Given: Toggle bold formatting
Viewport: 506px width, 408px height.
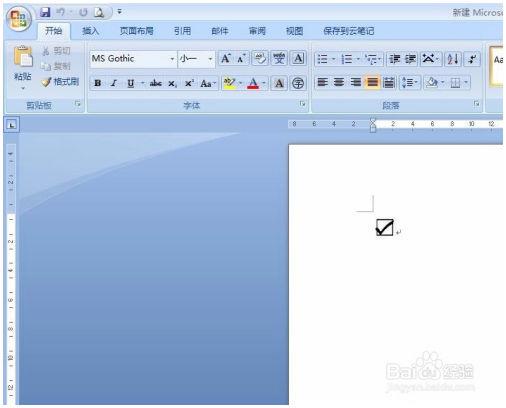Looking at the screenshot, I should pos(98,83).
